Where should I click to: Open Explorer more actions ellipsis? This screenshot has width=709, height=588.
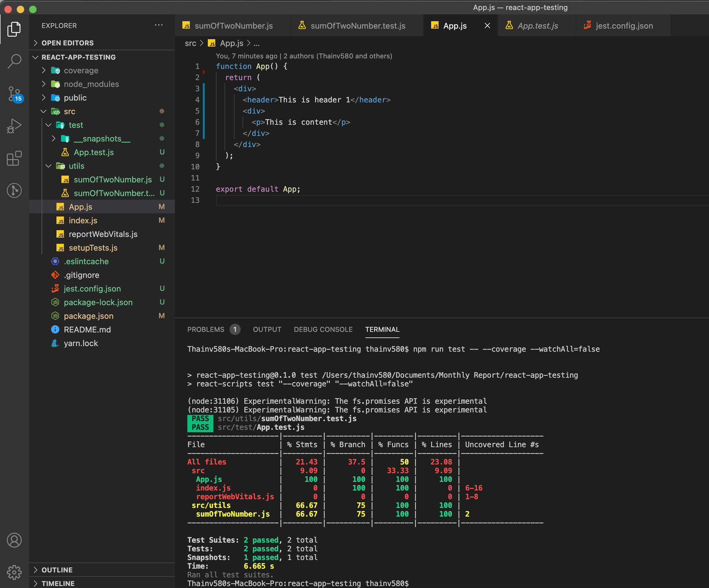click(159, 25)
